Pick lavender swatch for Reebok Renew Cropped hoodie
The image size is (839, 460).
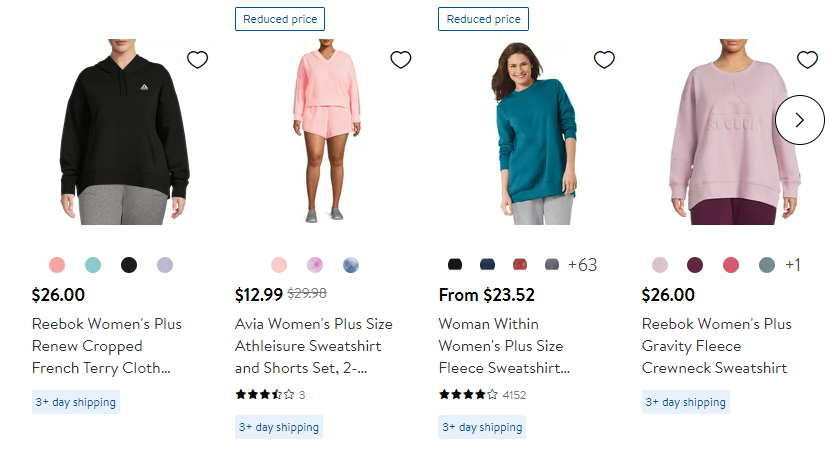[x=165, y=265]
